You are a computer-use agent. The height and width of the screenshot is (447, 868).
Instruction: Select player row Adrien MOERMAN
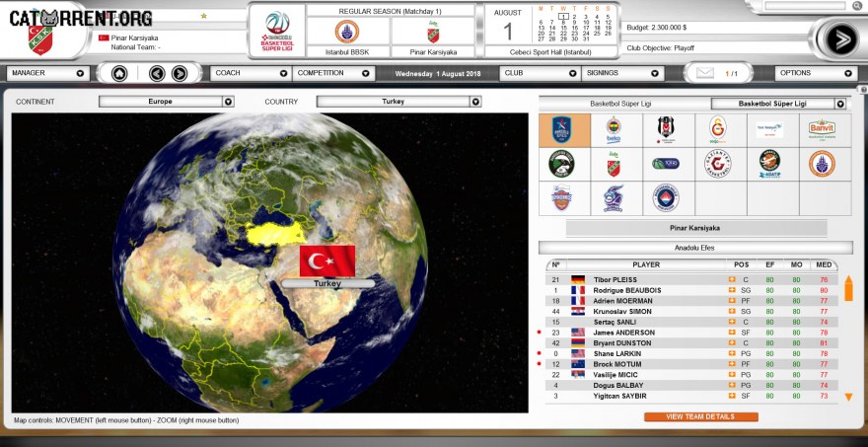(691, 301)
